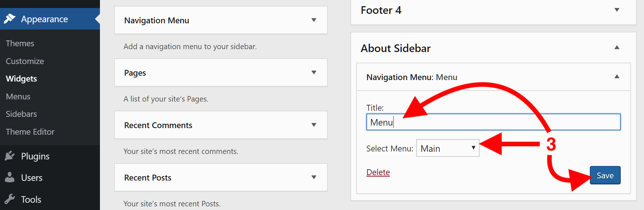This screenshot has height=210, width=644.
Task: Expand the Recent Posts widget
Action: [x=313, y=177]
